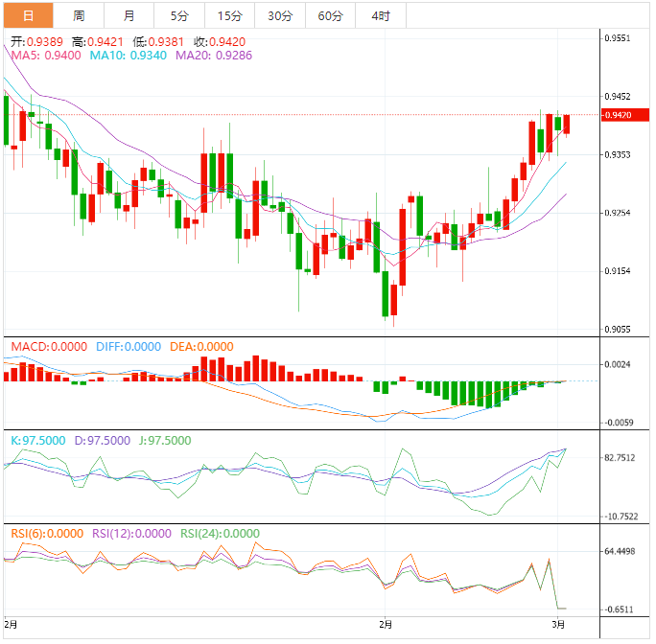The width and height of the screenshot is (656, 644).
Task: Switch to the 4时 four-hour tab
Action: click(x=380, y=15)
